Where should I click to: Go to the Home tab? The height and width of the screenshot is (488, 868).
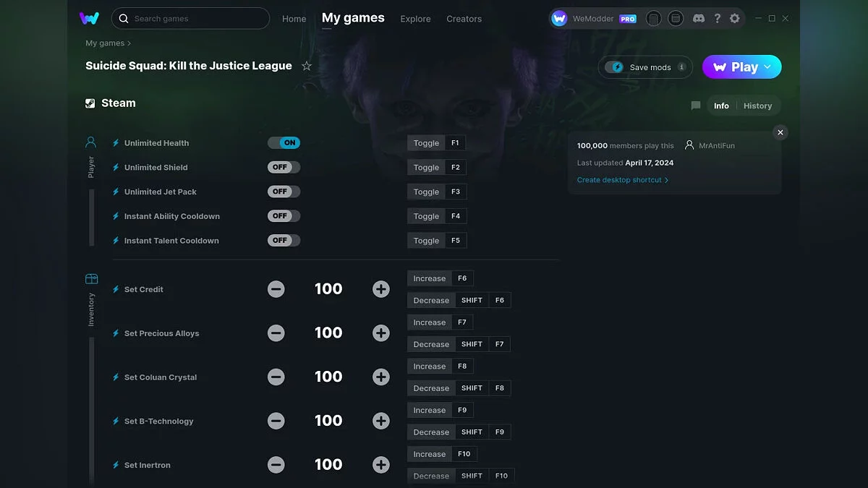coord(294,19)
